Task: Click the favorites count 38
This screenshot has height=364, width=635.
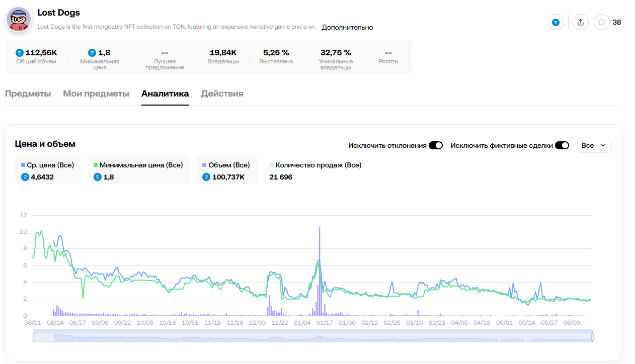Action: click(617, 22)
